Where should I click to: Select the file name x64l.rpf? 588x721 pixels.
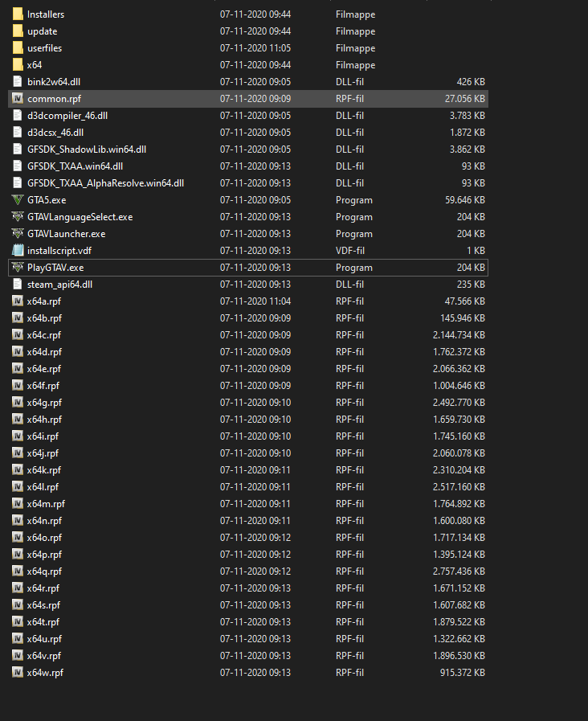tap(43, 486)
